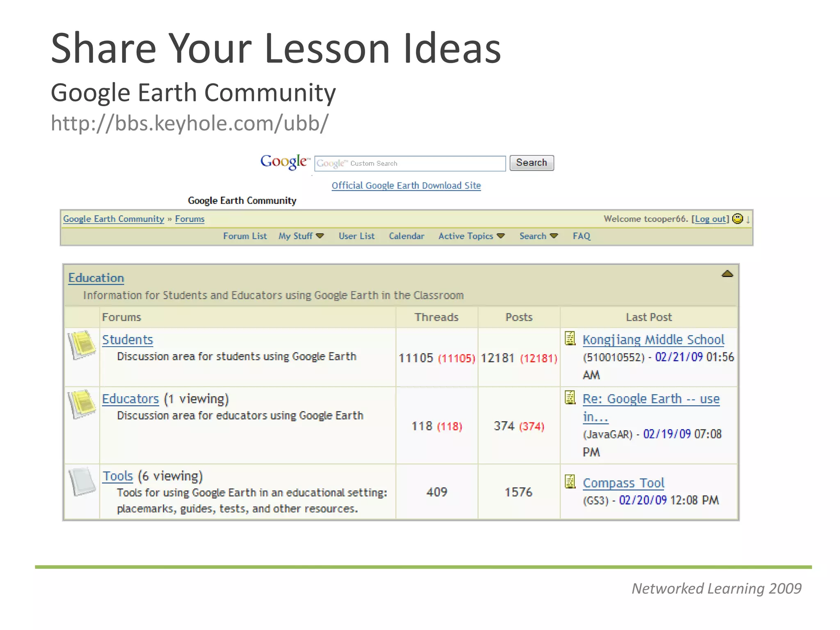The image size is (840, 630).
Task: Click the Google logo
Action: coord(285,162)
